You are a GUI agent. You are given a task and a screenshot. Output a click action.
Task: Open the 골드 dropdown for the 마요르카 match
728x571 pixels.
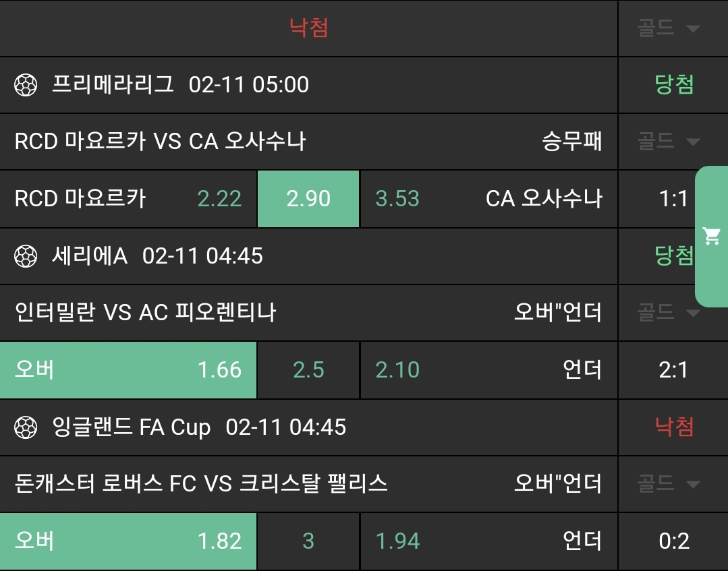[669, 142]
